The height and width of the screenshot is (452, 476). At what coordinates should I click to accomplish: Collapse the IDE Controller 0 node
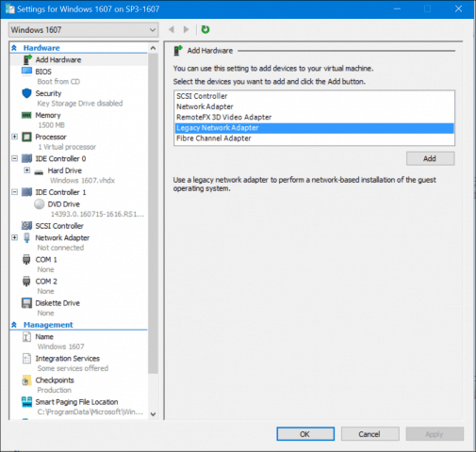tap(14, 158)
